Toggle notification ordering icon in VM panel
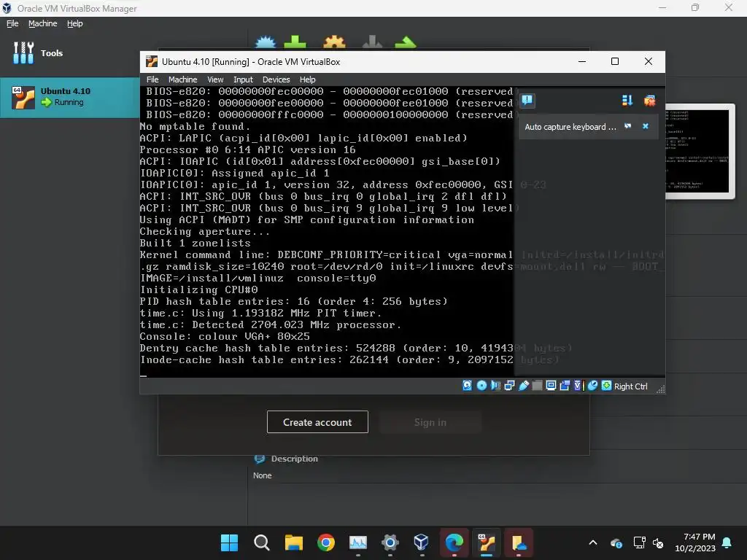This screenshot has height=560, width=747. pyautogui.click(x=627, y=100)
